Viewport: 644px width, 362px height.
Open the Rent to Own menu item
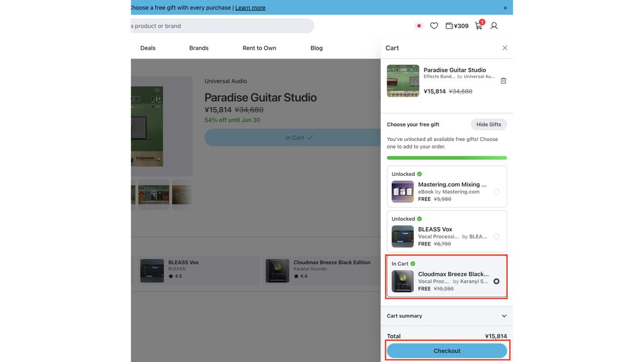(x=259, y=48)
